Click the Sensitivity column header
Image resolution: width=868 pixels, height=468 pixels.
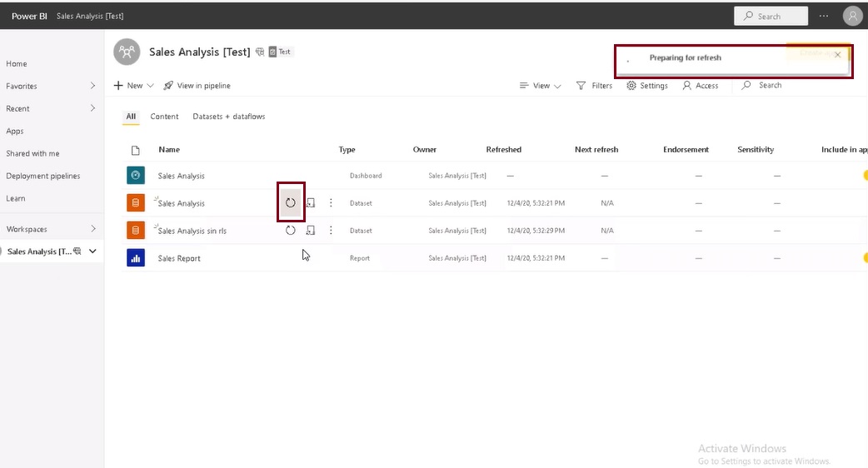tap(756, 149)
